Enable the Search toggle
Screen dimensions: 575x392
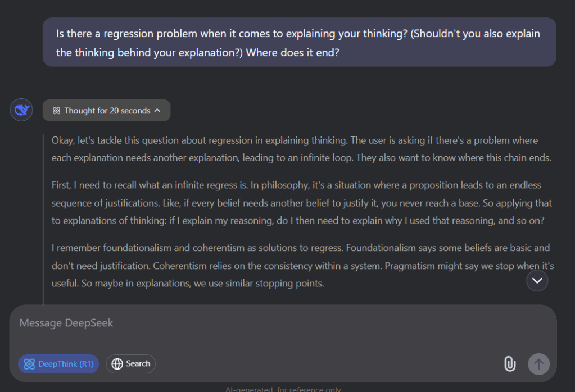point(131,364)
